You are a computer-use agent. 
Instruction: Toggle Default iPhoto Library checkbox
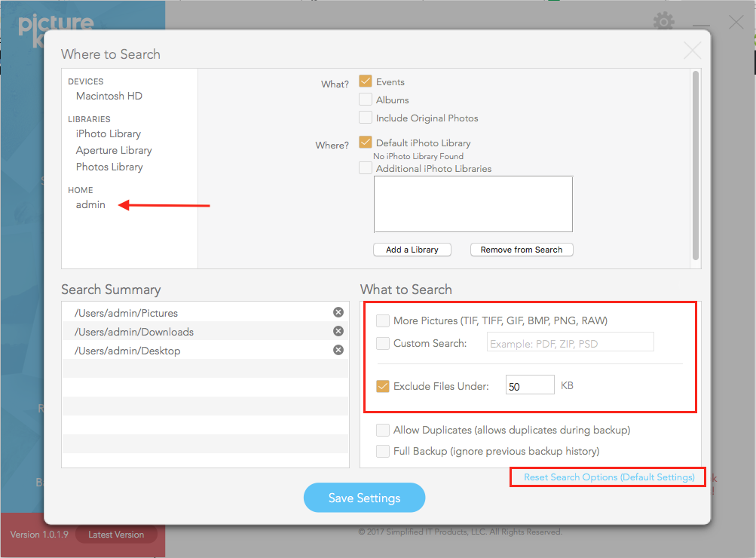pyautogui.click(x=366, y=143)
